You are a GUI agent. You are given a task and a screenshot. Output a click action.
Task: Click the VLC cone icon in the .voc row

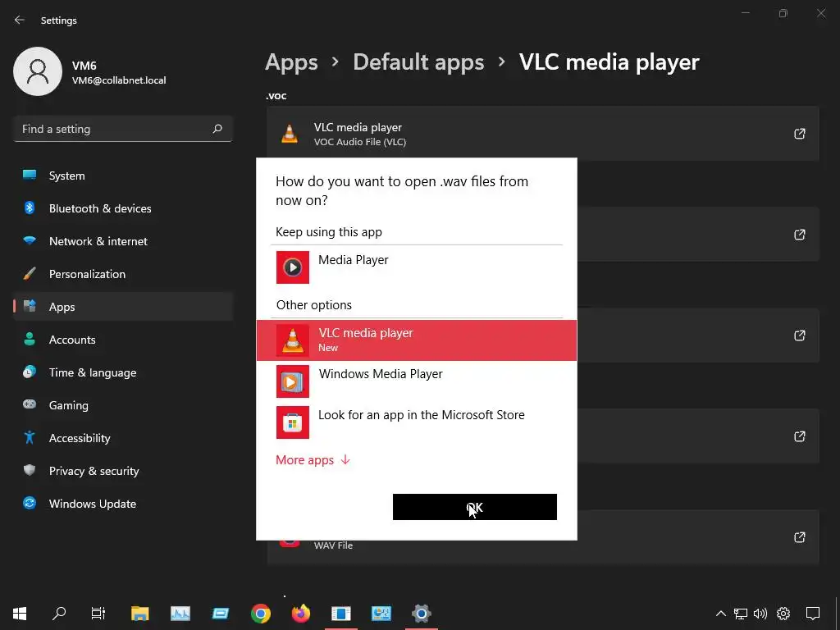coord(290,134)
